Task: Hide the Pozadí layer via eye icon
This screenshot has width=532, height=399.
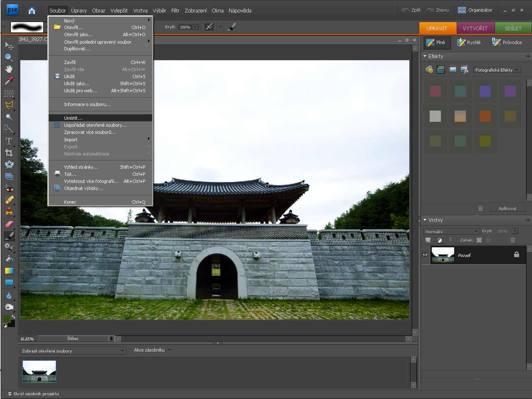Action: 425,255
